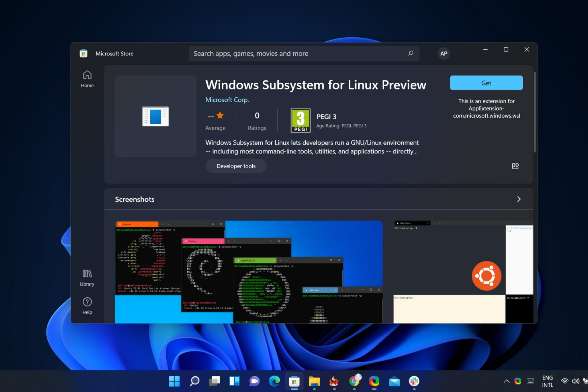588x392 pixels.
Task: Select the Developer tools category tag
Action: 236,166
